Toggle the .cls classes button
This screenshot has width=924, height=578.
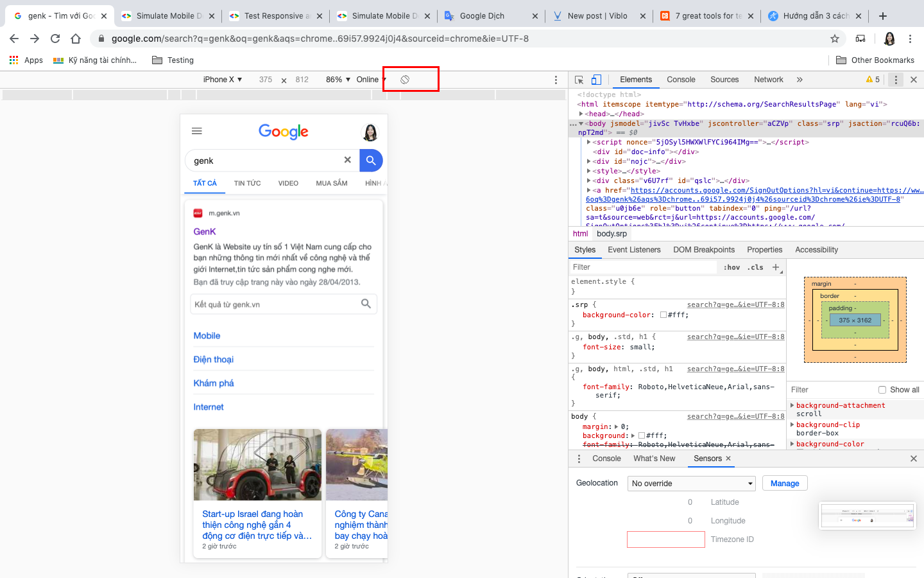[755, 267]
